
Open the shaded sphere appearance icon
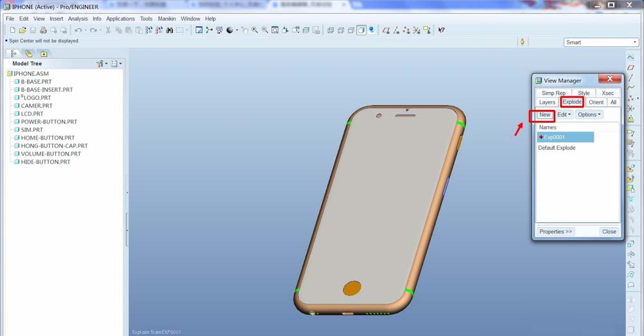230,30
